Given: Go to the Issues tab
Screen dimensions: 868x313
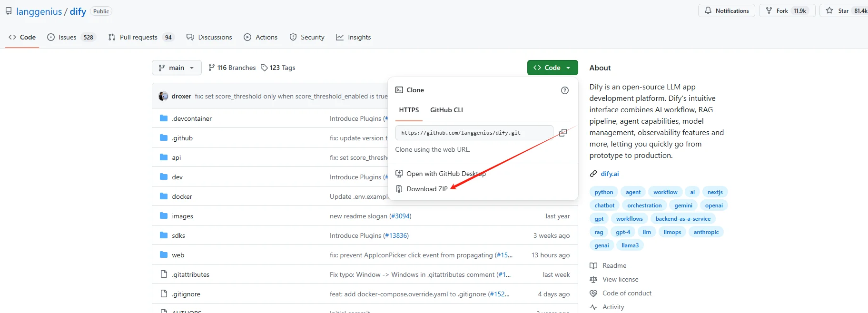Looking at the screenshot, I should (x=71, y=37).
